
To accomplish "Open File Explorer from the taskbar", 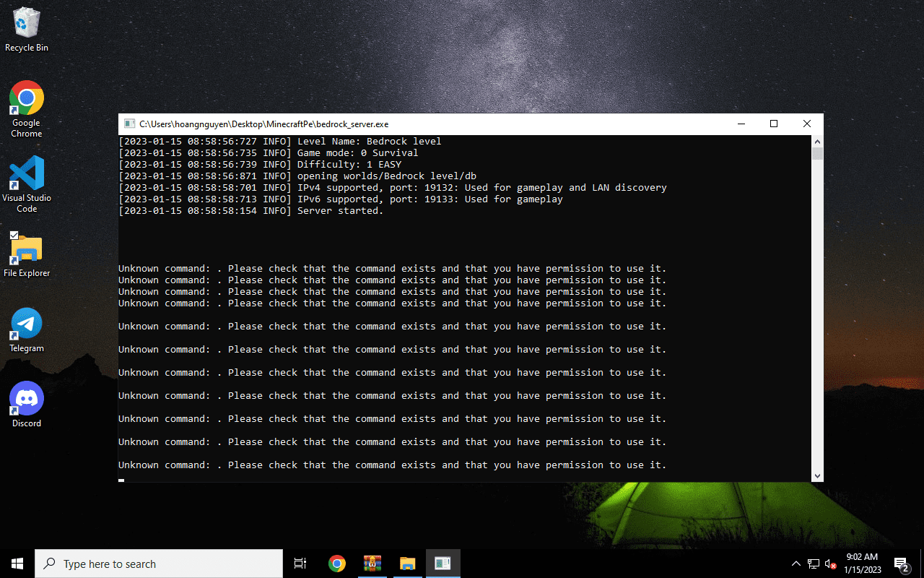I will (407, 564).
